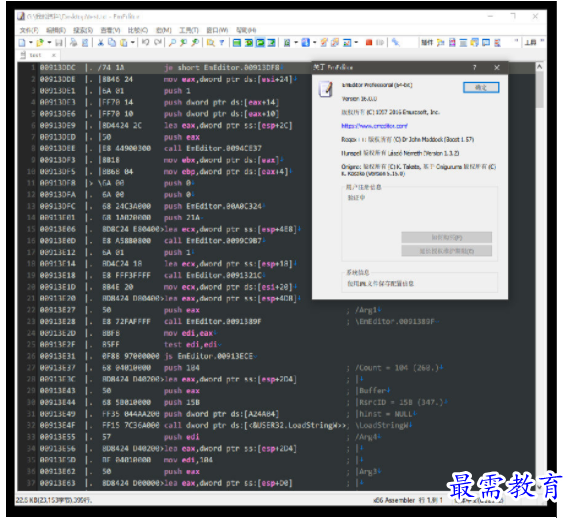
Task: Expand the dropdown left of the red stop square
Action: coord(356,43)
